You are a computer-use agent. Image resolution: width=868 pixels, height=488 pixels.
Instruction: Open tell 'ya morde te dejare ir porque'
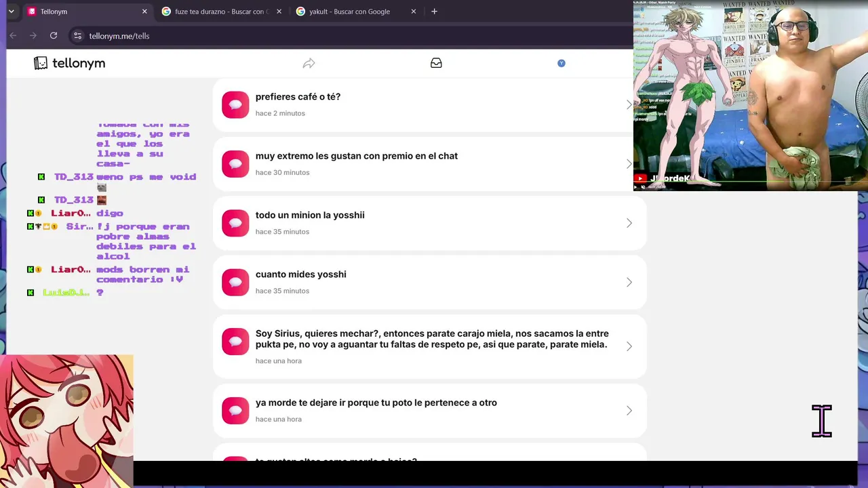click(429, 411)
